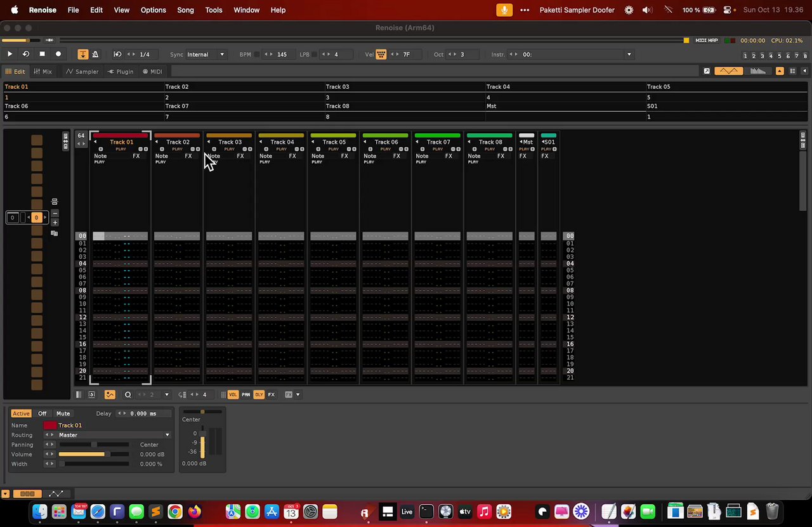Select Track 05 header in pattern editor
Image resolution: width=812 pixels, height=527 pixels.
[334, 142]
